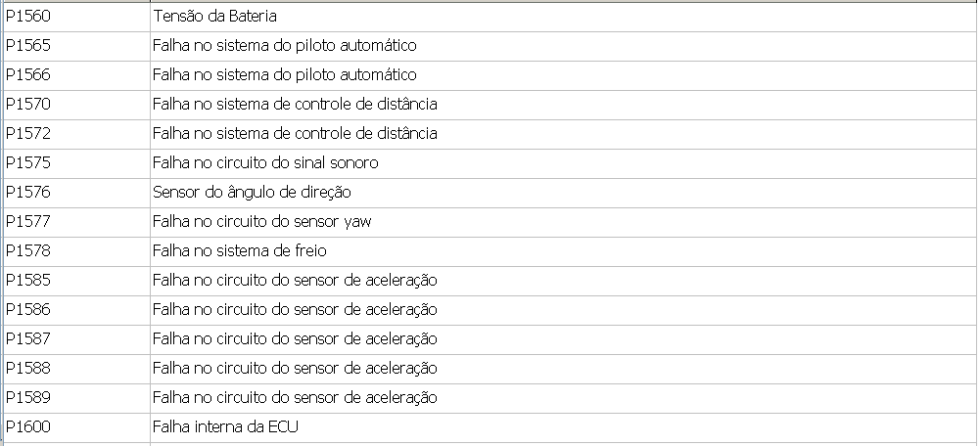Click the "Tensão da Bateria" description
Screen dimensions: 980x446
click(211, 17)
